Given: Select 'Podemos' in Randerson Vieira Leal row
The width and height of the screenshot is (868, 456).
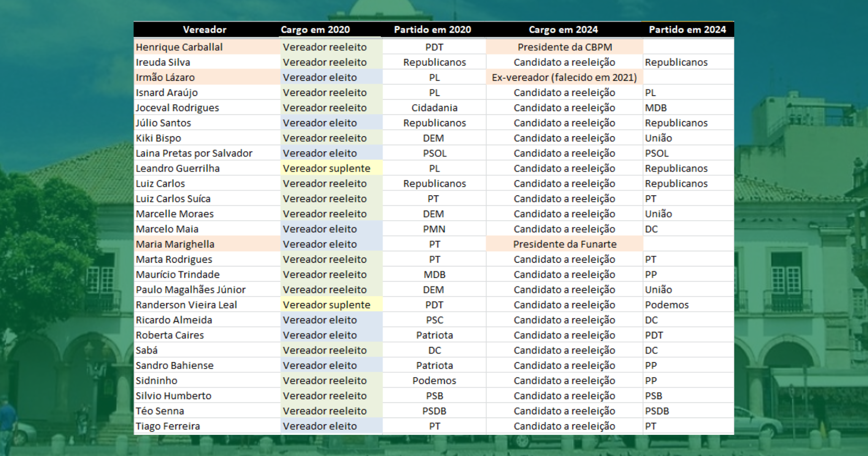Looking at the screenshot, I should (x=688, y=305).
